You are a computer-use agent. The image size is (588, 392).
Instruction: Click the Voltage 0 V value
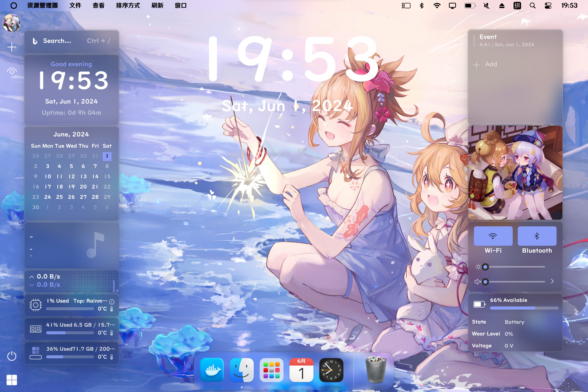pos(509,346)
